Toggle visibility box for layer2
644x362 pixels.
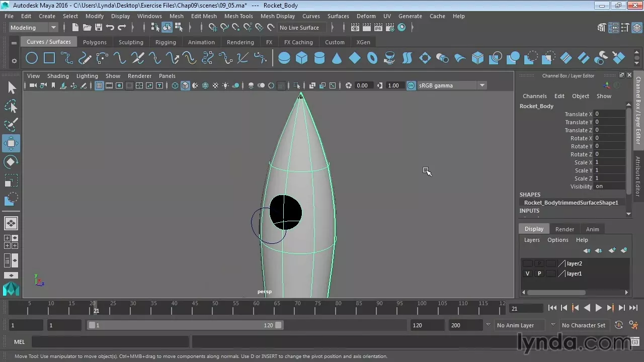click(x=527, y=263)
